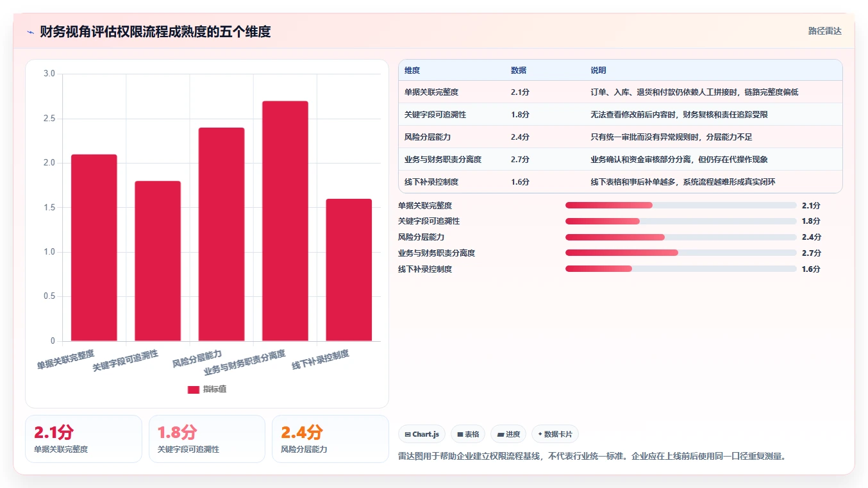
Task: Click the 2.7分 table cell
Action: pyautogui.click(x=545, y=160)
